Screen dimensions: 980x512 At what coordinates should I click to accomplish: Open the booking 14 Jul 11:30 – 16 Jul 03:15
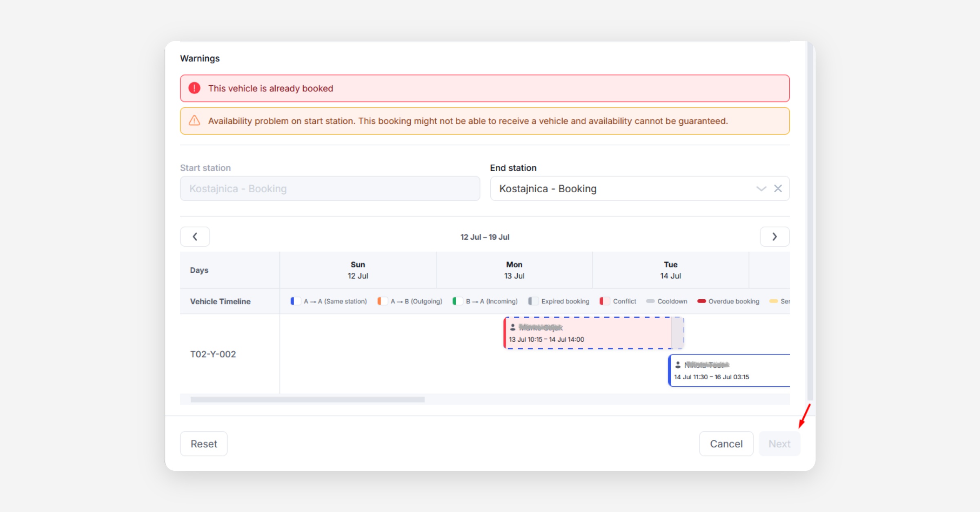click(729, 371)
